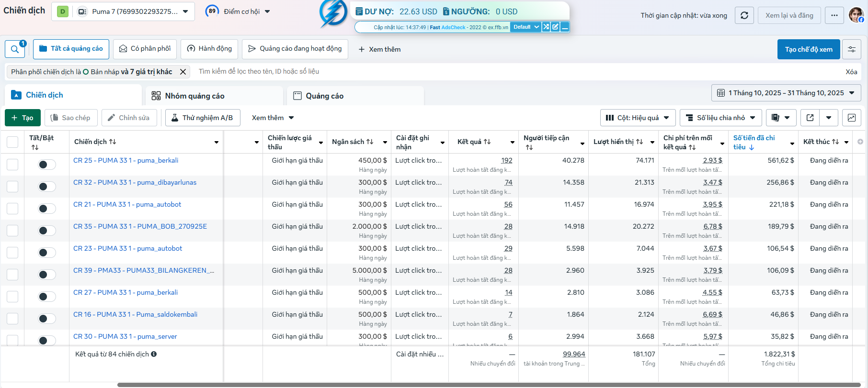Click the export data icon
The image size is (868, 388).
coord(810,118)
